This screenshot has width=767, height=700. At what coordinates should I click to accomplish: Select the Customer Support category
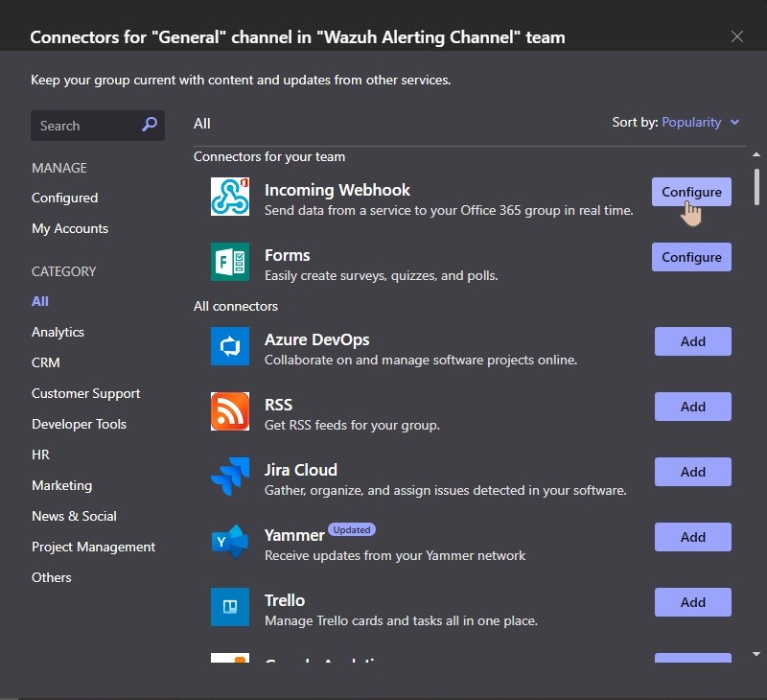[x=85, y=393]
